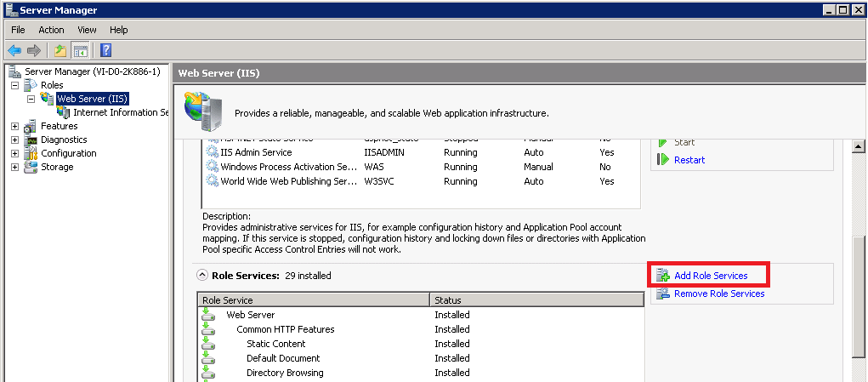Click the Storage node icon
This screenshot has width=868, height=382.
click(31, 167)
